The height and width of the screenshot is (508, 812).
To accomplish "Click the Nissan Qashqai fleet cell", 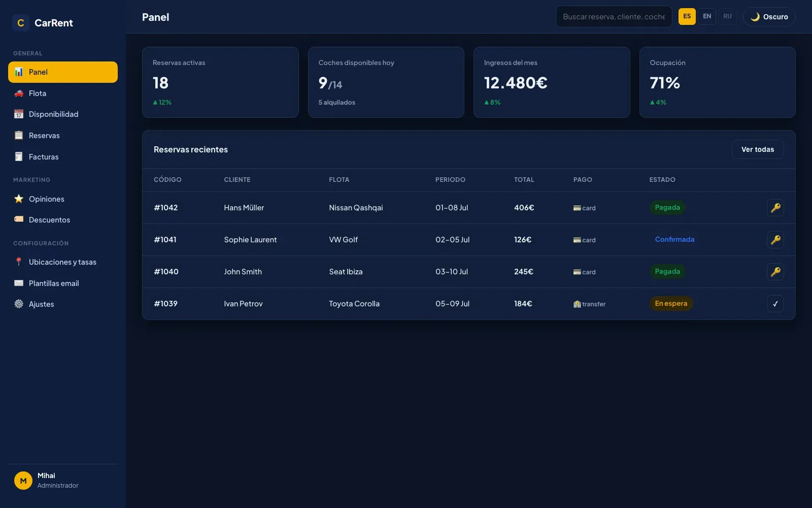I will pos(356,208).
